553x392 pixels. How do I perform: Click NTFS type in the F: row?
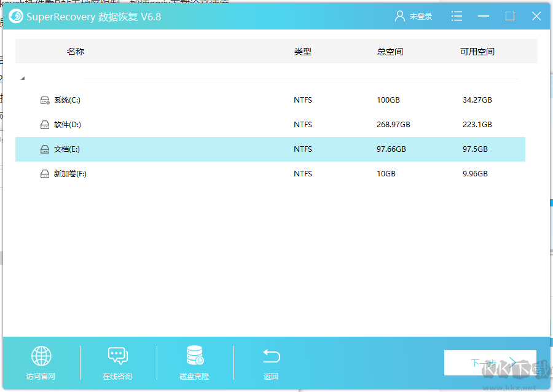point(303,174)
